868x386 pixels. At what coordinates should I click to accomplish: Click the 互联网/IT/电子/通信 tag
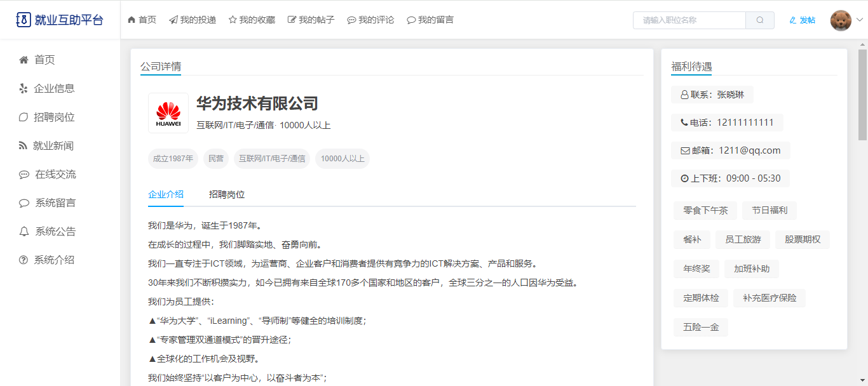pos(272,159)
